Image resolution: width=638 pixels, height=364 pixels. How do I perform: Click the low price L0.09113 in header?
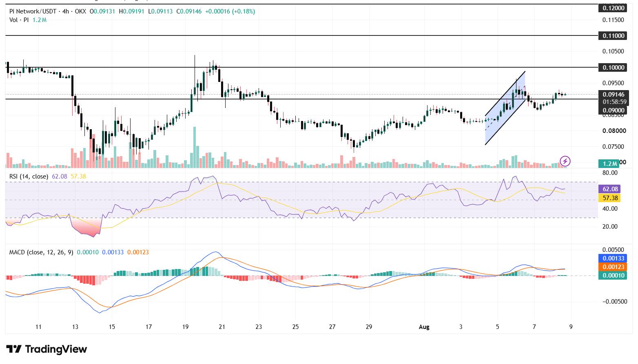coord(160,11)
